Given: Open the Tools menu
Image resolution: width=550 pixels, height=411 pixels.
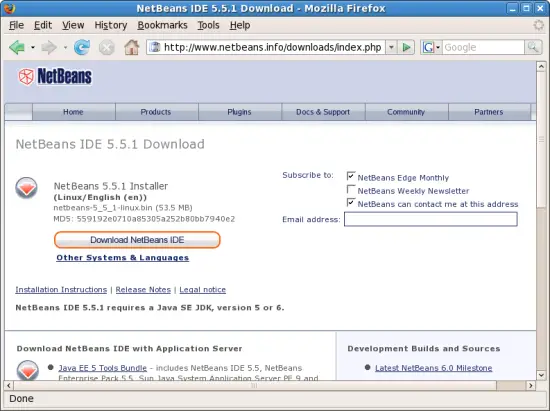Looking at the screenshot, I should pos(208,25).
